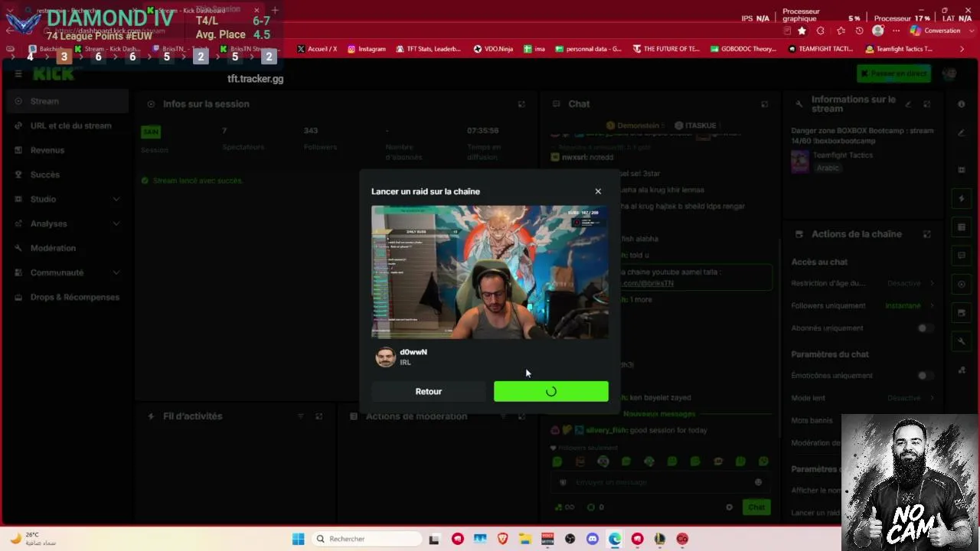
Task: Open a new browser tab
Action: [275, 11]
